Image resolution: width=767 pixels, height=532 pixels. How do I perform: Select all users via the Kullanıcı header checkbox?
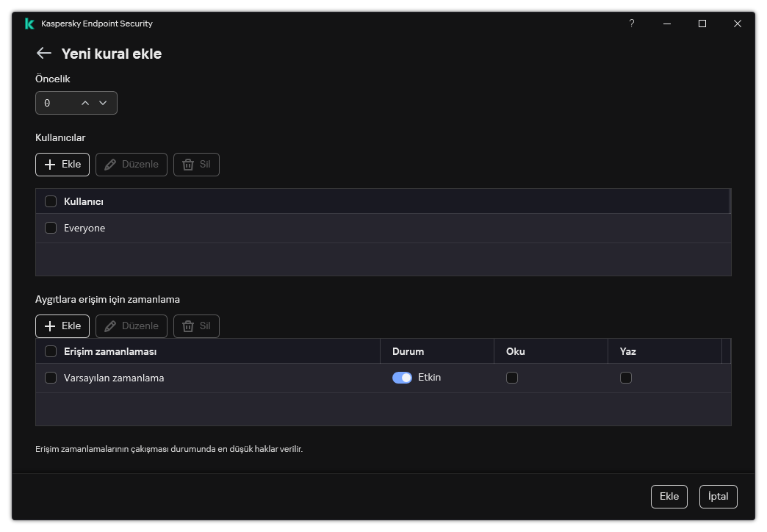coord(51,201)
